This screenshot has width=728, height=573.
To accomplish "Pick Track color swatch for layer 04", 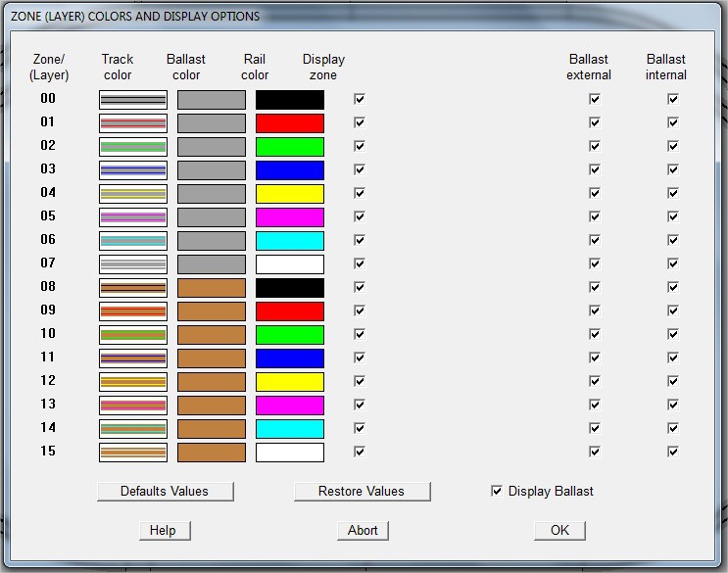I will pos(133,194).
